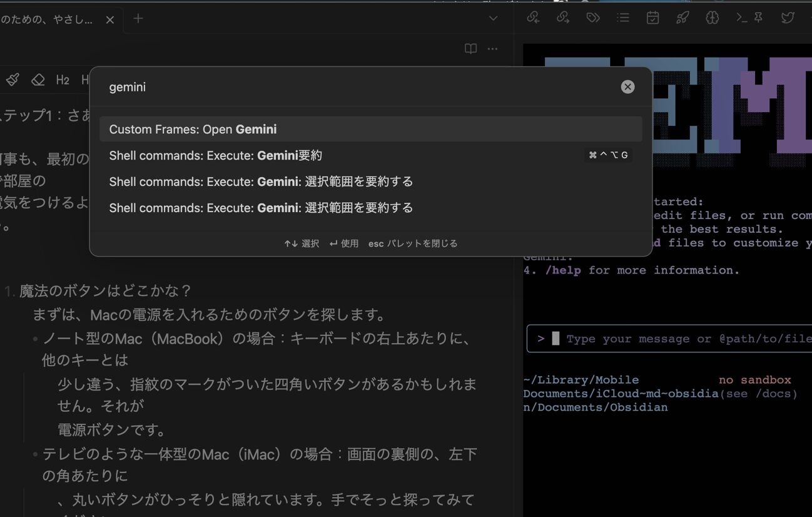
Task: Add a new tab with plus button
Action: pyautogui.click(x=138, y=19)
